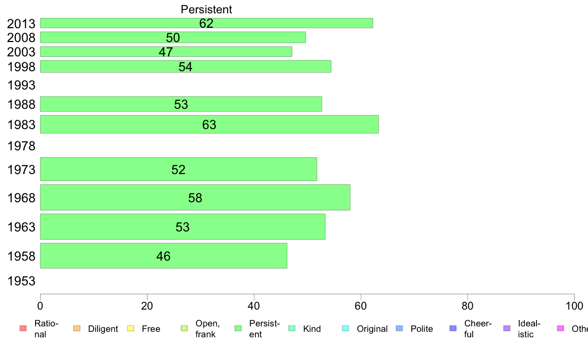Click the 1993 year axis label
The height and width of the screenshot is (364, 588).
(x=21, y=86)
